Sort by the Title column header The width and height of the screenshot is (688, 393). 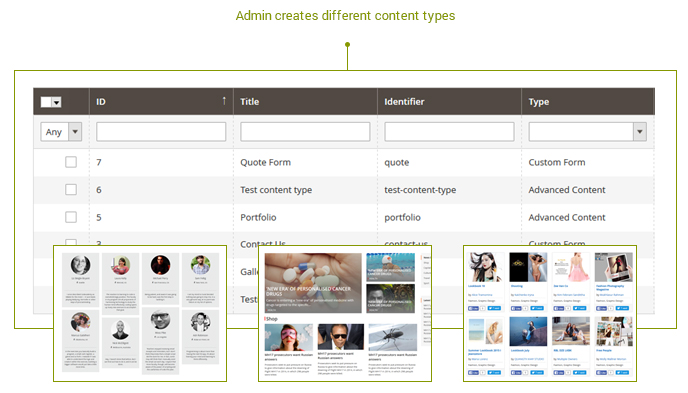click(250, 102)
